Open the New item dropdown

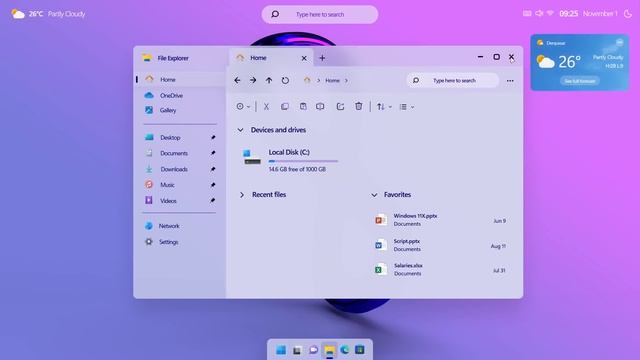click(x=243, y=107)
